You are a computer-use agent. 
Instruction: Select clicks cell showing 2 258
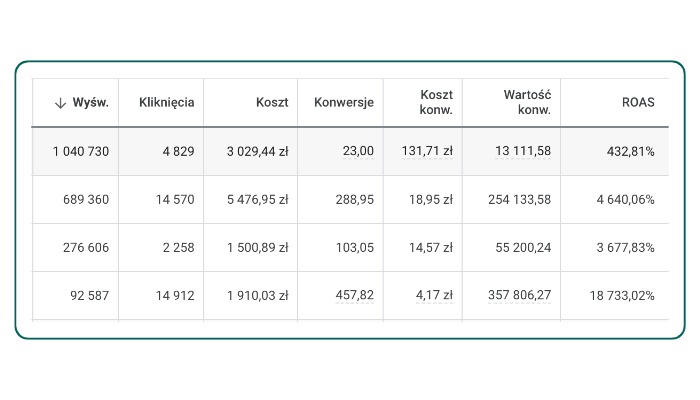pyautogui.click(x=176, y=247)
